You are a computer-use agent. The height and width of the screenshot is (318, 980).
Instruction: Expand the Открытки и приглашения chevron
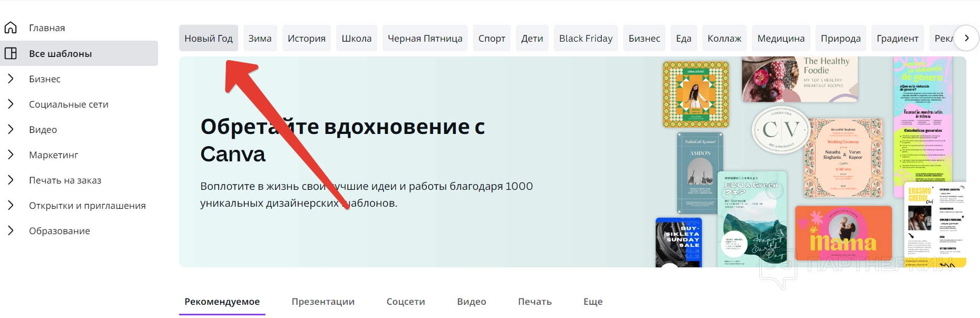(x=11, y=205)
